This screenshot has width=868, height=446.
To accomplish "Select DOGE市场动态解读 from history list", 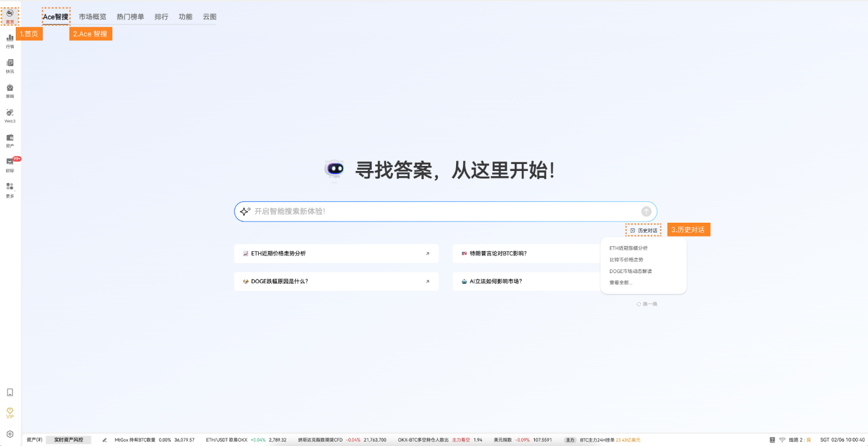I will tap(631, 271).
